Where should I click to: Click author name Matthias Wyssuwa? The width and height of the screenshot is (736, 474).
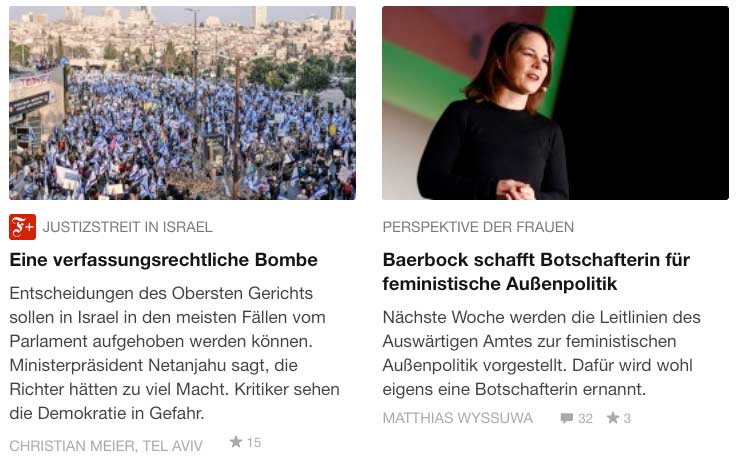pyautogui.click(x=458, y=418)
